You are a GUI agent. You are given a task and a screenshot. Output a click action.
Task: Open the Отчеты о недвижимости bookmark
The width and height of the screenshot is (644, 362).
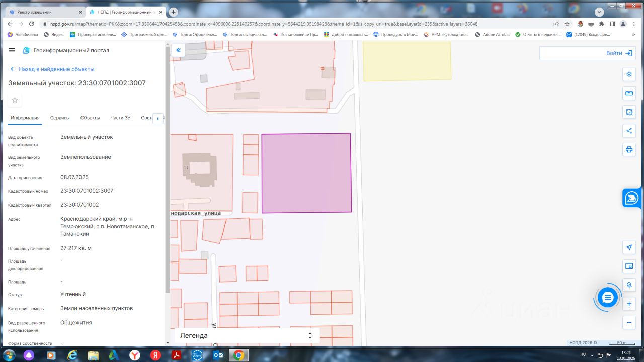(538, 35)
